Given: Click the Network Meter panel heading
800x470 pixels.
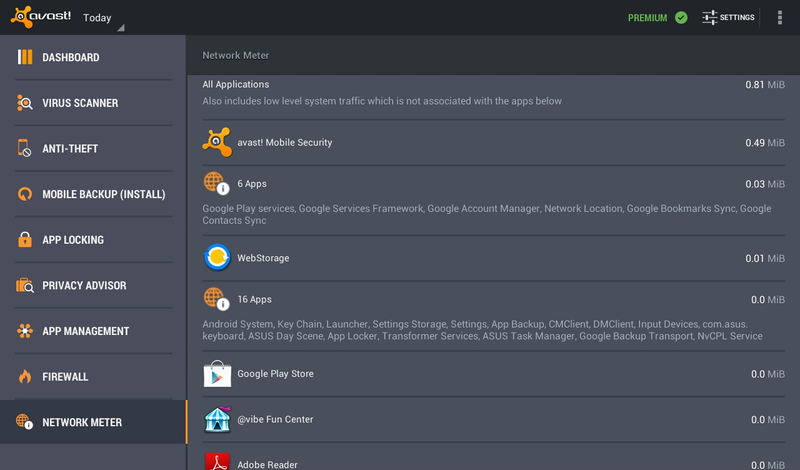Looking at the screenshot, I should click(236, 55).
